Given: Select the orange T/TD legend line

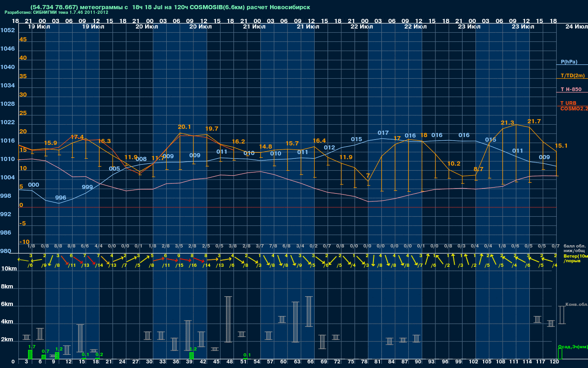Looking at the screenshot, I should pos(572,79).
